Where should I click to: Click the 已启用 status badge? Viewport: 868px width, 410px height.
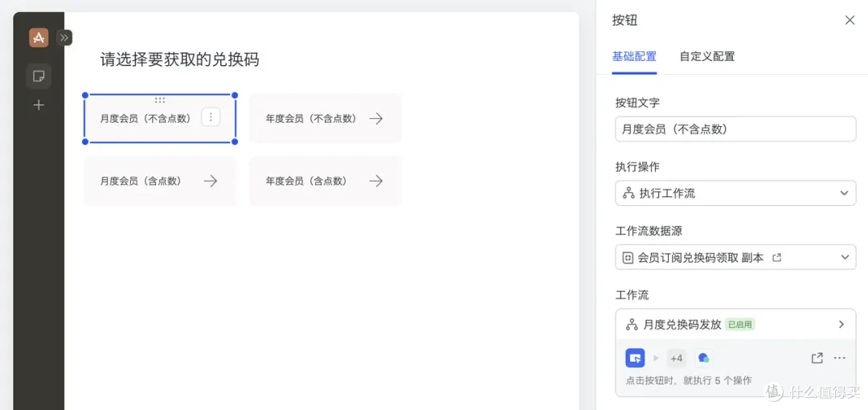click(740, 325)
